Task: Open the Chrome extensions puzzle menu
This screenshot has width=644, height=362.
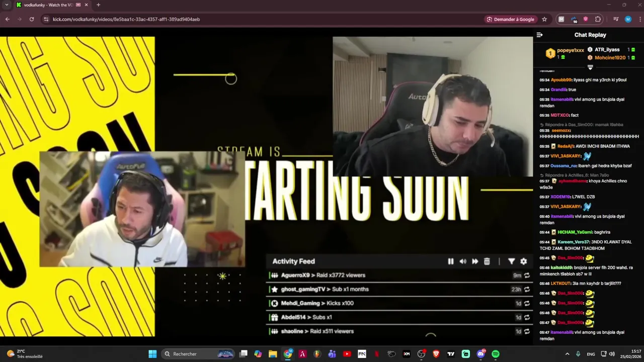Action: [598, 19]
